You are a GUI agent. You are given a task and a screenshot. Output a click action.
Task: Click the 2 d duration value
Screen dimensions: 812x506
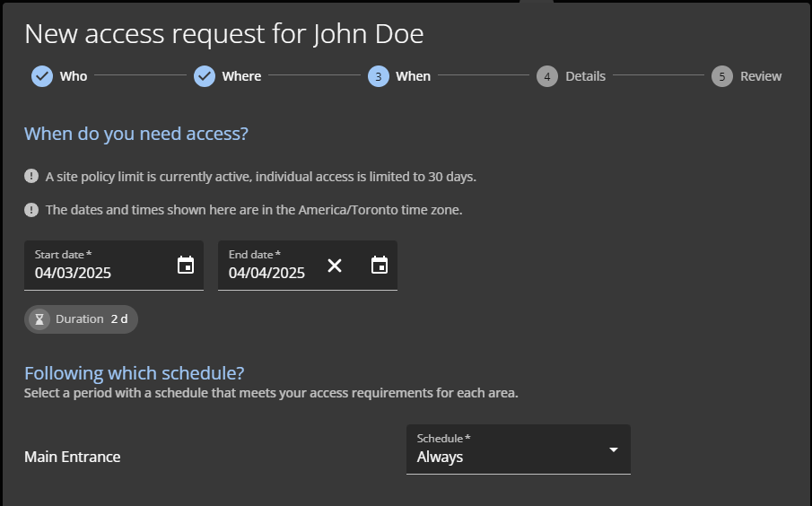point(119,319)
